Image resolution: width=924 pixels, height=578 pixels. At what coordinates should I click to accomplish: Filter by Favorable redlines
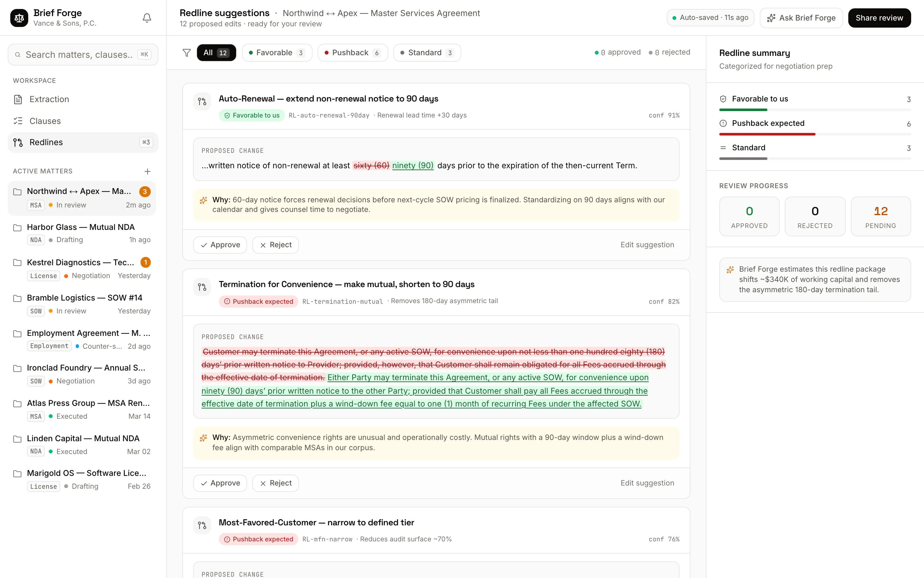click(277, 53)
